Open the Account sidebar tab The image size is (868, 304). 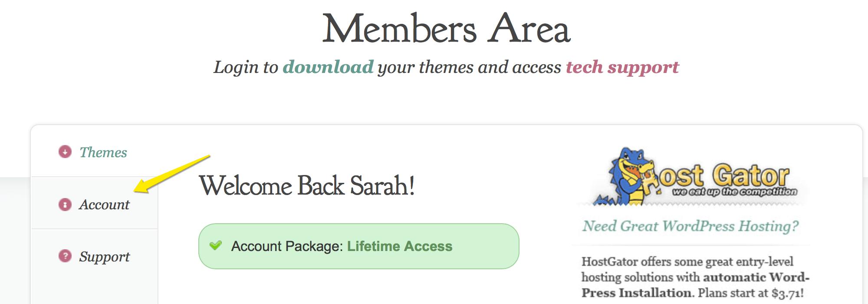click(95, 203)
